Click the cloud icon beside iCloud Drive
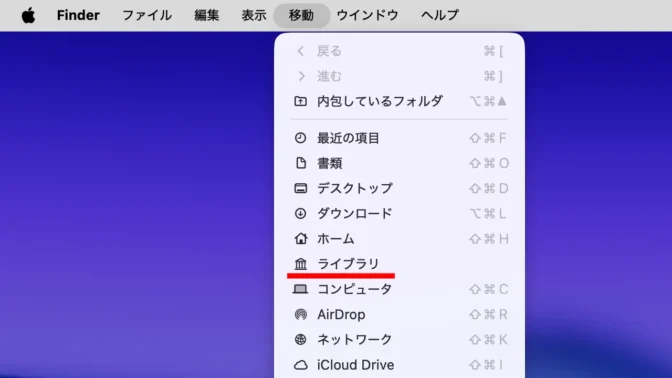This screenshot has height=378, width=672. (301, 365)
